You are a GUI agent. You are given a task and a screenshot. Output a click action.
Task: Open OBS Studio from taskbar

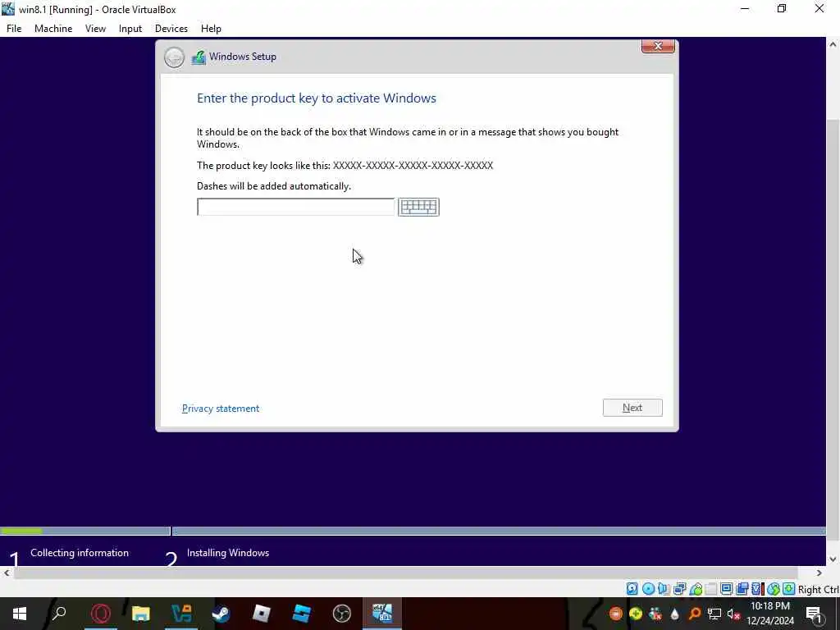point(342,614)
